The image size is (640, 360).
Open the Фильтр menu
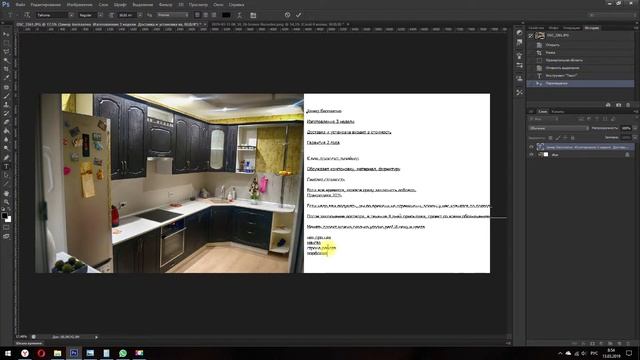(x=165, y=5)
